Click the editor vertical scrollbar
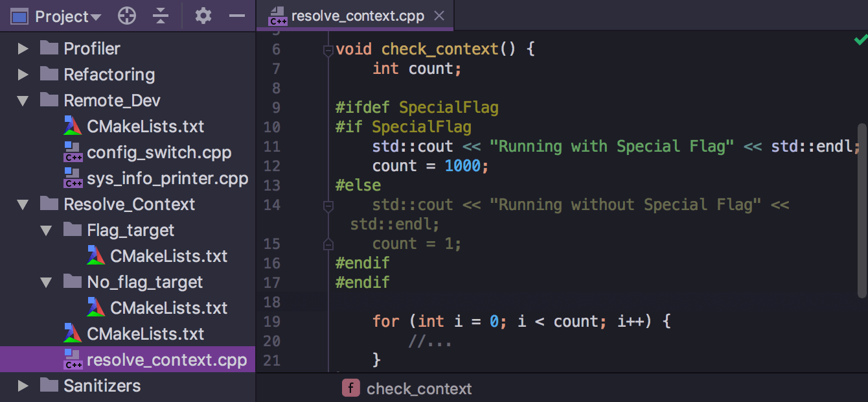This screenshot has width=868, height=402. 862,207
